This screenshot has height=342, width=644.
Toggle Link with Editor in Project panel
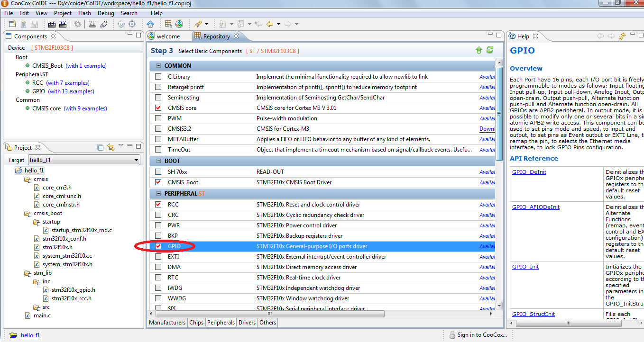110,147
